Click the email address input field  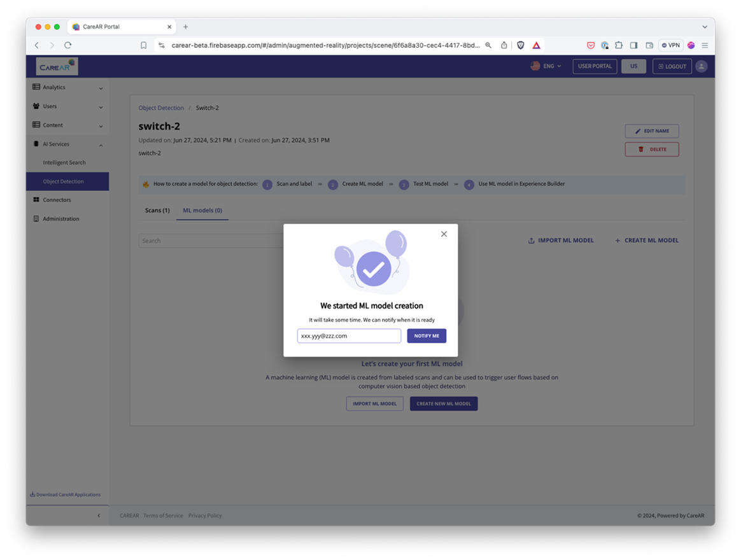click(349, 335)
